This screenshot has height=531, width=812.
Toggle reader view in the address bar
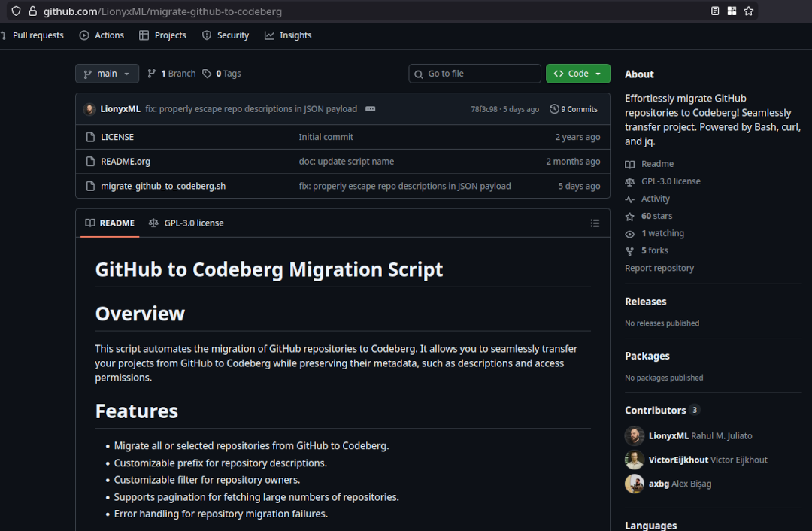point(714,11)
